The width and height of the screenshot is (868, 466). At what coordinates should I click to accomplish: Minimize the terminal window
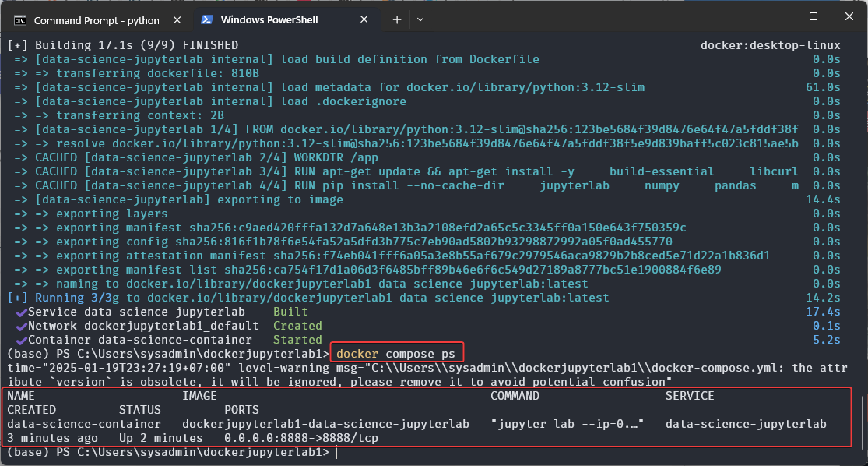point(778,16)
